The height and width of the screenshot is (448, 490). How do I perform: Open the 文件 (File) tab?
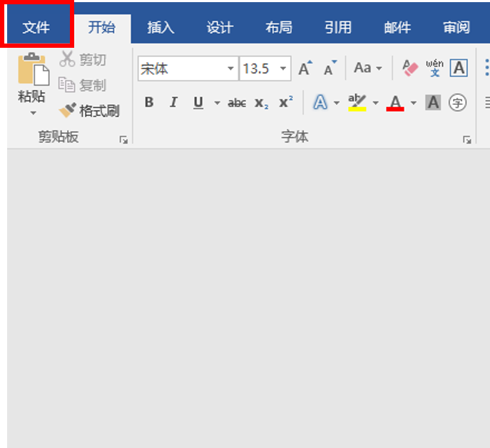(x=36, y=27)
